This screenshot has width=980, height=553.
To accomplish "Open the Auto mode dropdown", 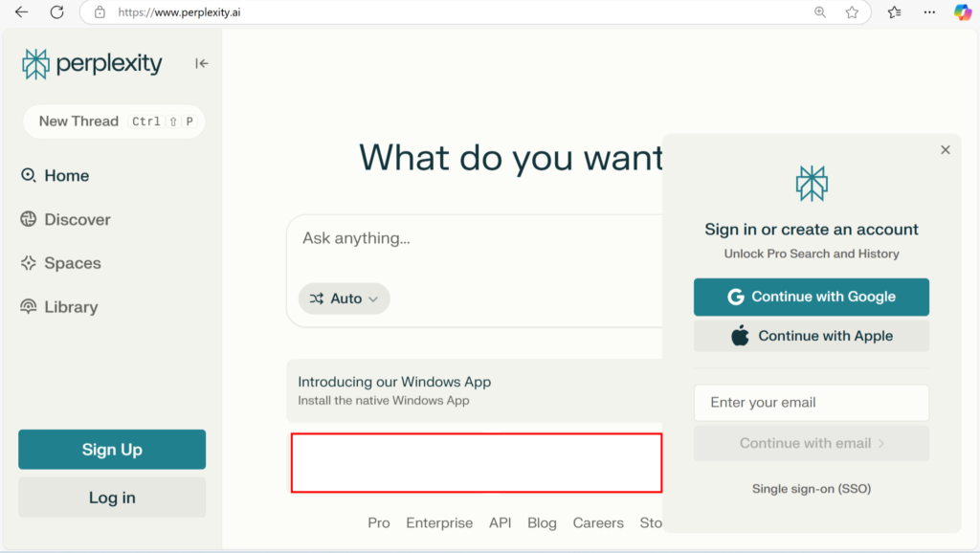I will click(345, 299).
